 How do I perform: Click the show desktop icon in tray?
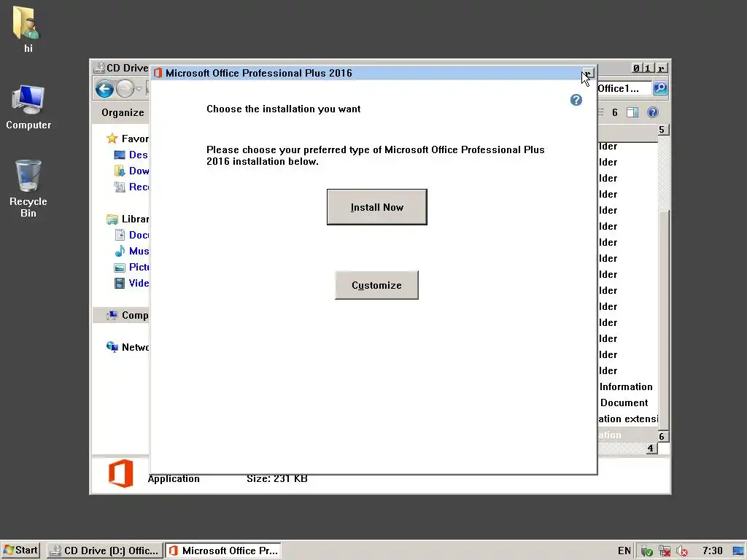[739, 551]
